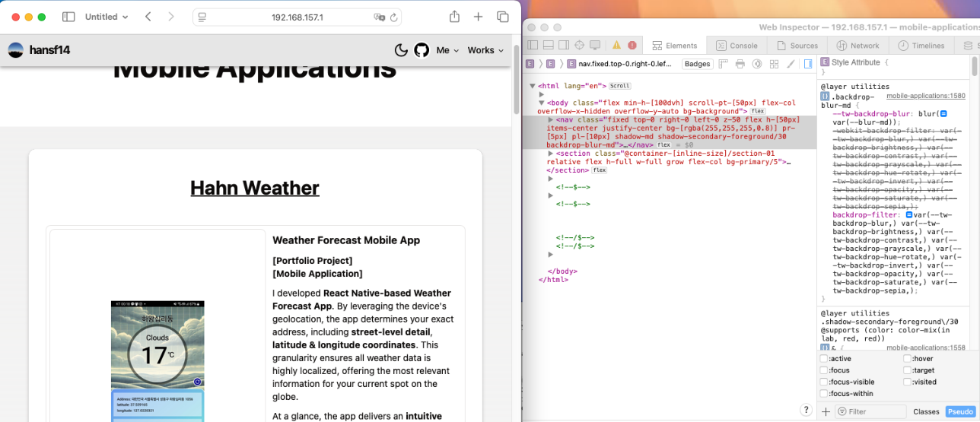Open the Works dropdown in navbar

point(485,50)
